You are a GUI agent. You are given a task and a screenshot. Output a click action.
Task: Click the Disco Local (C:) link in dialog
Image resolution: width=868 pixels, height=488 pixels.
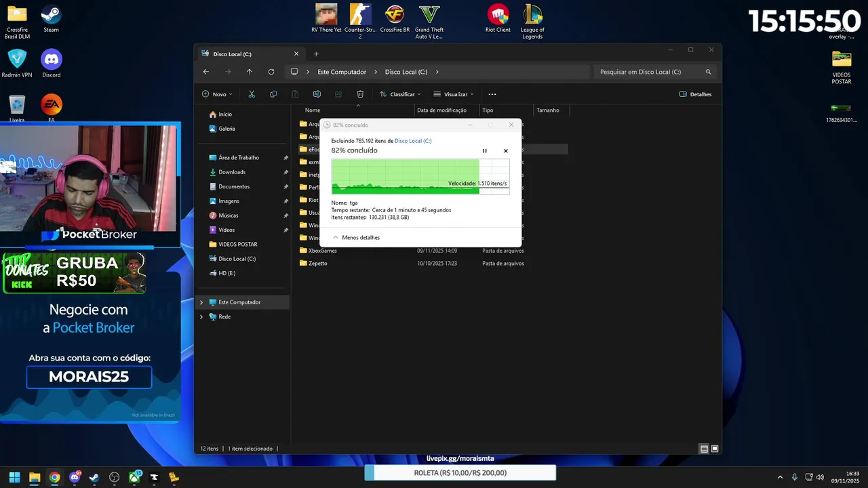[413, 141]
